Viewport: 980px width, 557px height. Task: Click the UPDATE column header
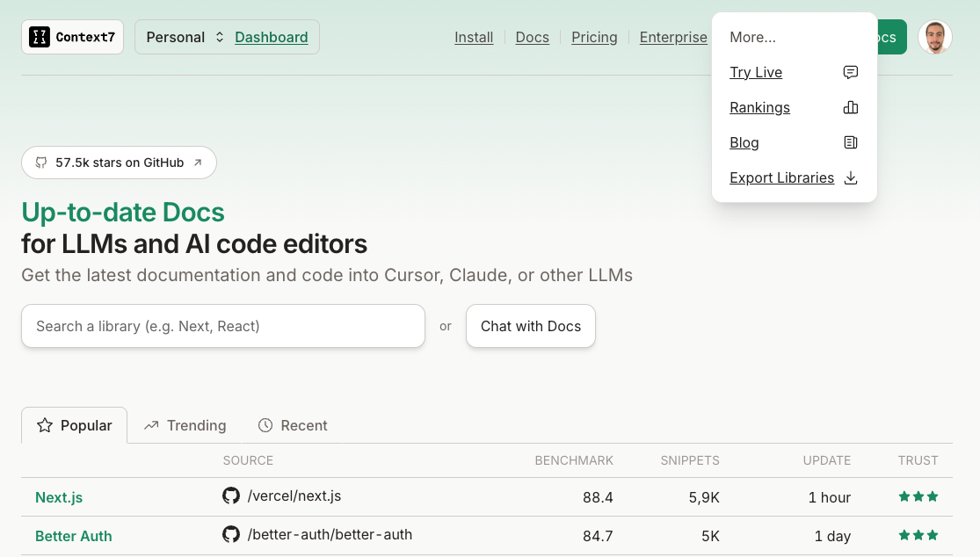pyautogui.click(x=827, y=461)
